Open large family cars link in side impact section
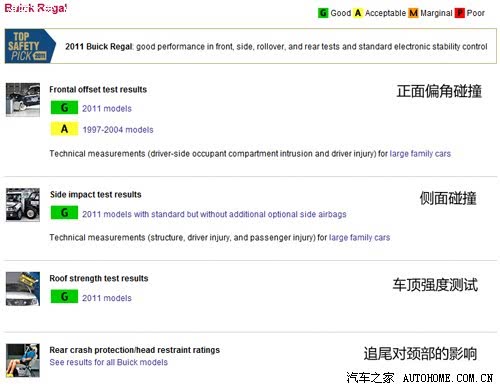The height and width of the screenshot is (386, 500). point(359,237)
